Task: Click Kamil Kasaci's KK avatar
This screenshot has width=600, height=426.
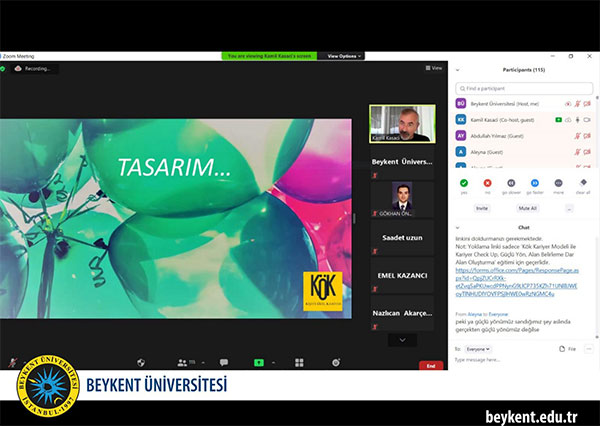Action: 461,120
